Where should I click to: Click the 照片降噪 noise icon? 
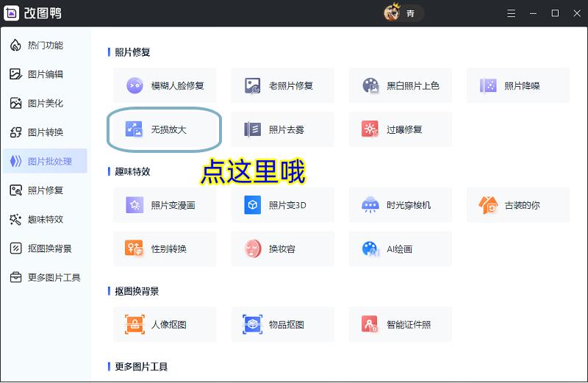pos(488,85)
